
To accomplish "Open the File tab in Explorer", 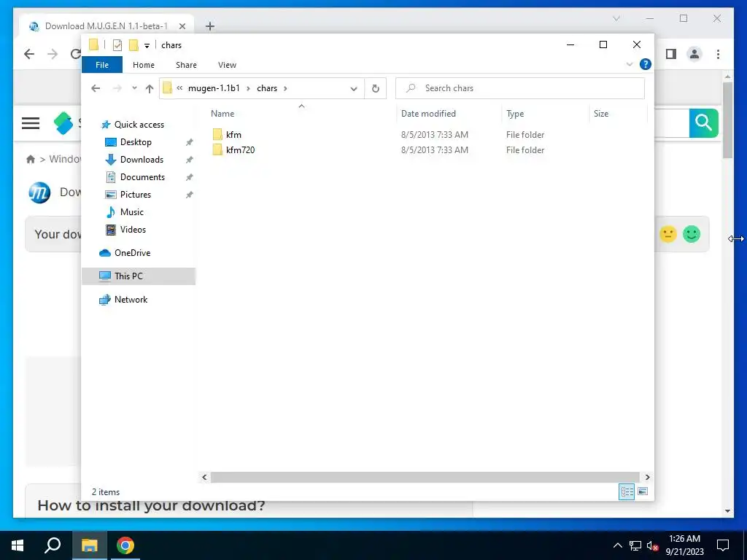I will tap(102, 65).
